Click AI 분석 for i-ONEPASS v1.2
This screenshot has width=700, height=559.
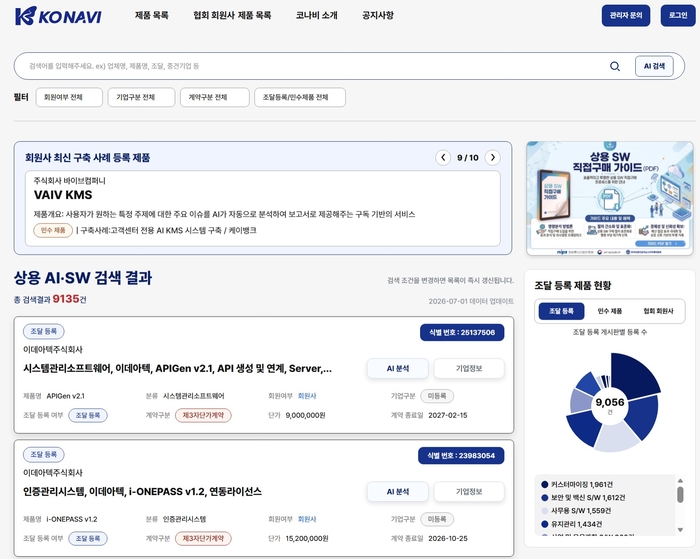tap(397, 492)
